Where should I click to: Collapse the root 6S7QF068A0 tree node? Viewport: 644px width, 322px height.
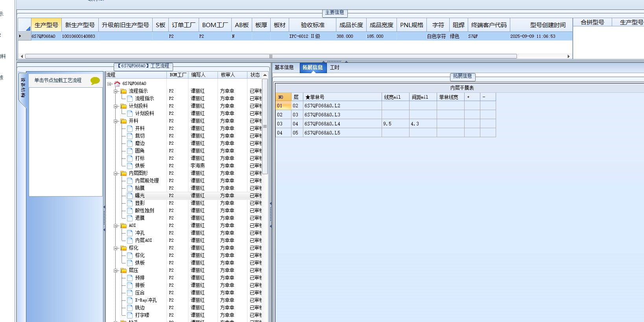(109, 84)
